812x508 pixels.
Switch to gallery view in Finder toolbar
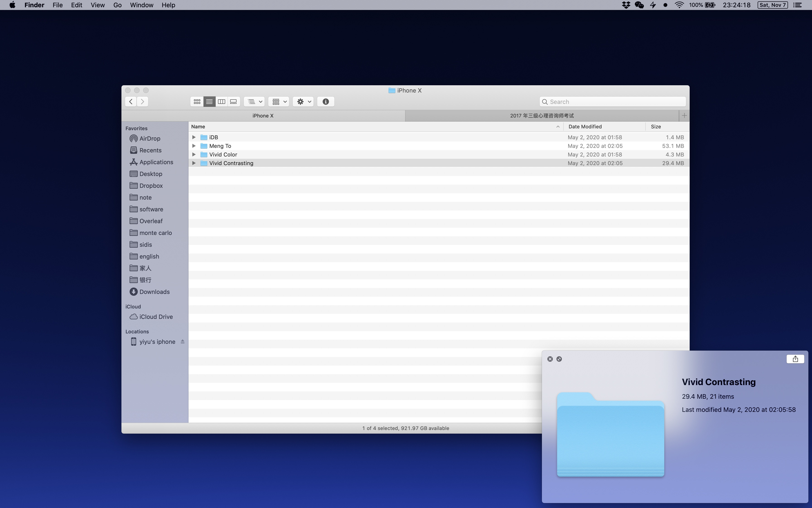click(x=234, y=101)
